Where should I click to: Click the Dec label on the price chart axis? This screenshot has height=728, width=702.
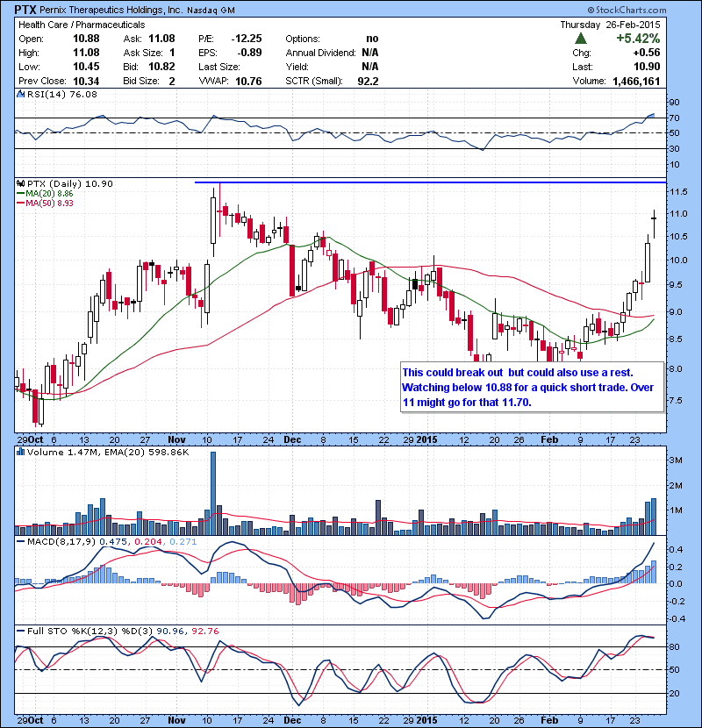[292, 439]
